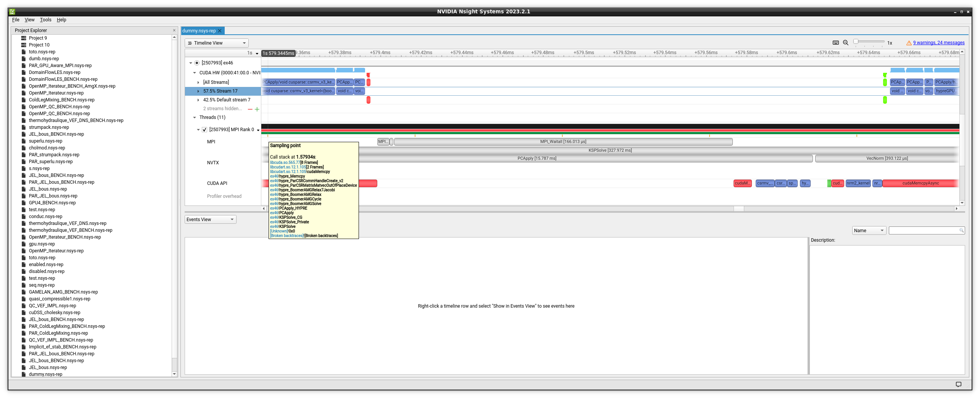Open the Help menu
The image size is (980, 398).
click(x=61, y=20)
